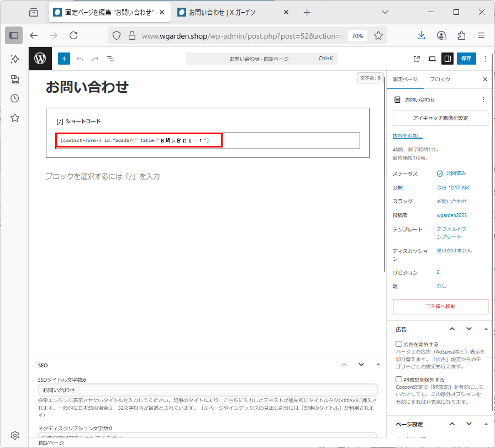Click the undo arrow in editor toolbar
This screenshot has height=448, width=495.
pos(80,59)
